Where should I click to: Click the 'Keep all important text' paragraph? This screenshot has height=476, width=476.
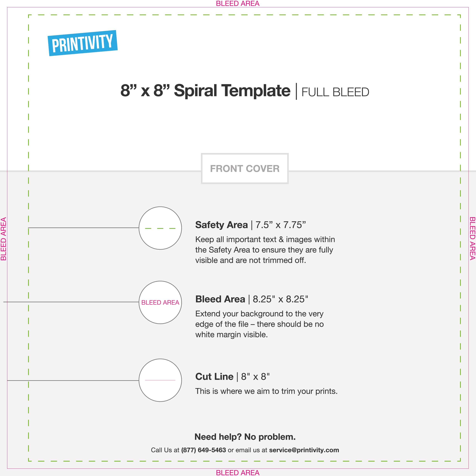(x=265, y=250)
